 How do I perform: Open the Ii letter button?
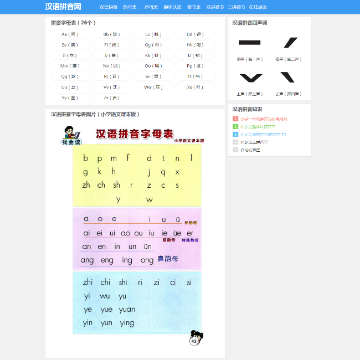click(70, 55)
